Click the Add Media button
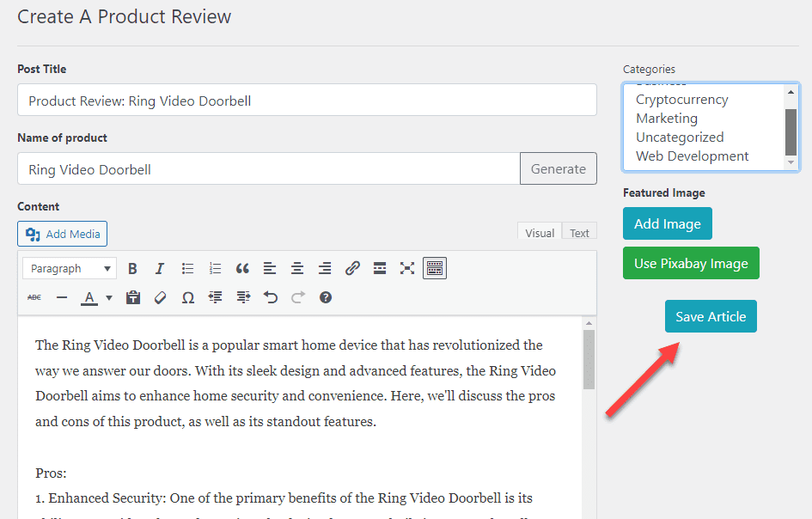The image size is (812, 519). click(62, 234)
